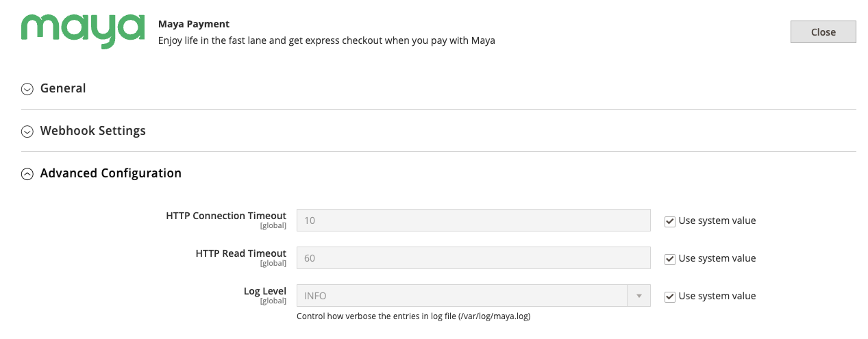
Task: Click "Use system value" text beside Log Level
Action: point(717,296)
